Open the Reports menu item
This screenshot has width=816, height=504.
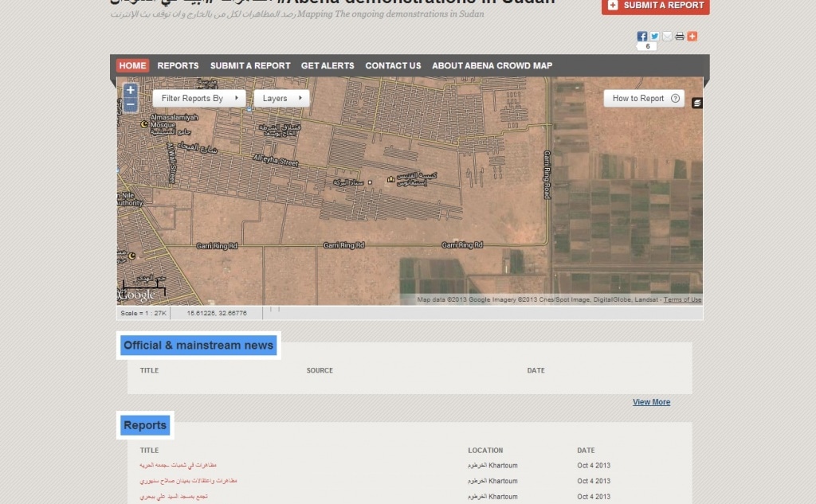(178, 66)
